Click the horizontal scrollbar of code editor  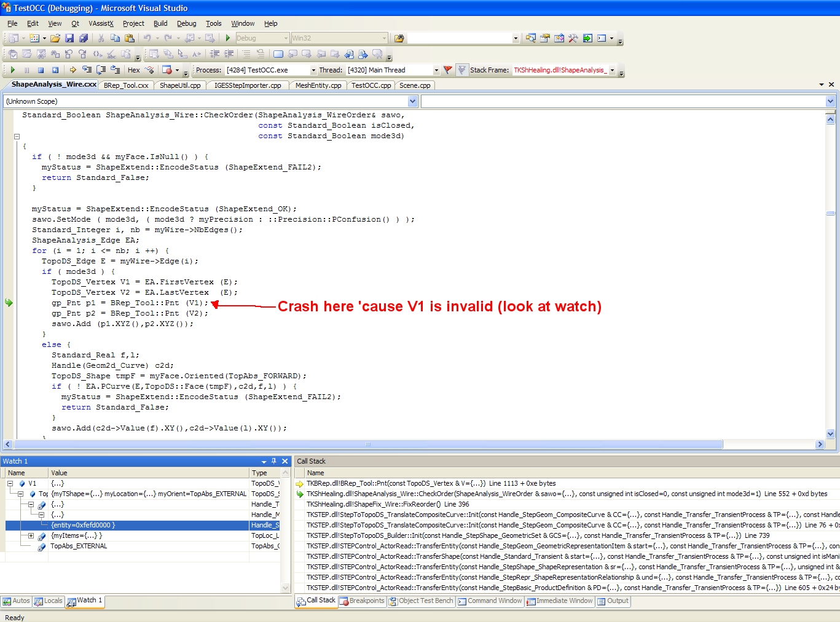367,444
